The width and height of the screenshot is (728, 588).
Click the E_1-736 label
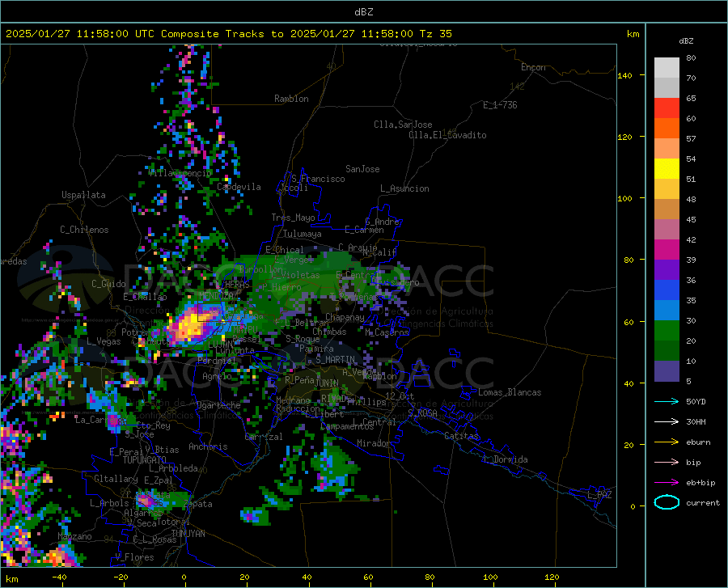tap(500, 105)
